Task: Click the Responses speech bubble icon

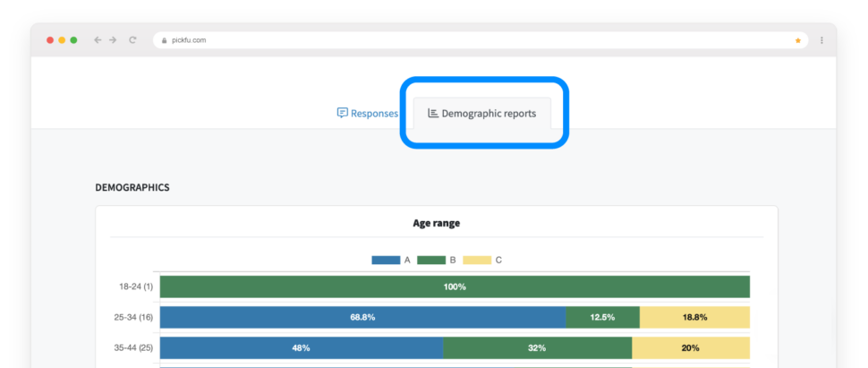Action: coord(342,113)
